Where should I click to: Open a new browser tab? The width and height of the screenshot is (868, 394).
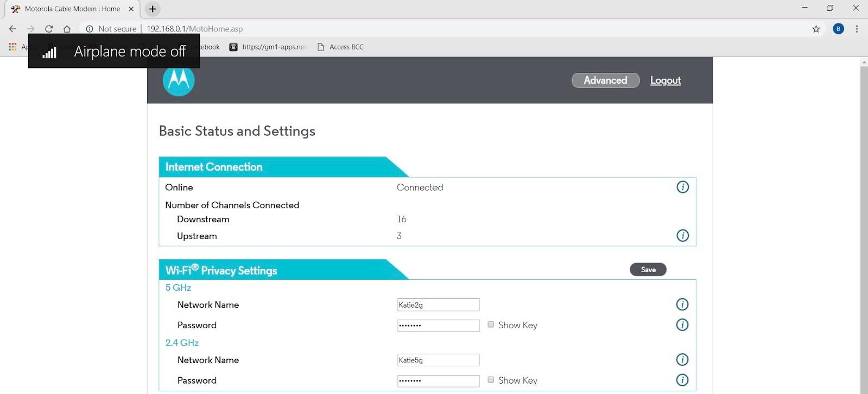click(x=153, y=9)
